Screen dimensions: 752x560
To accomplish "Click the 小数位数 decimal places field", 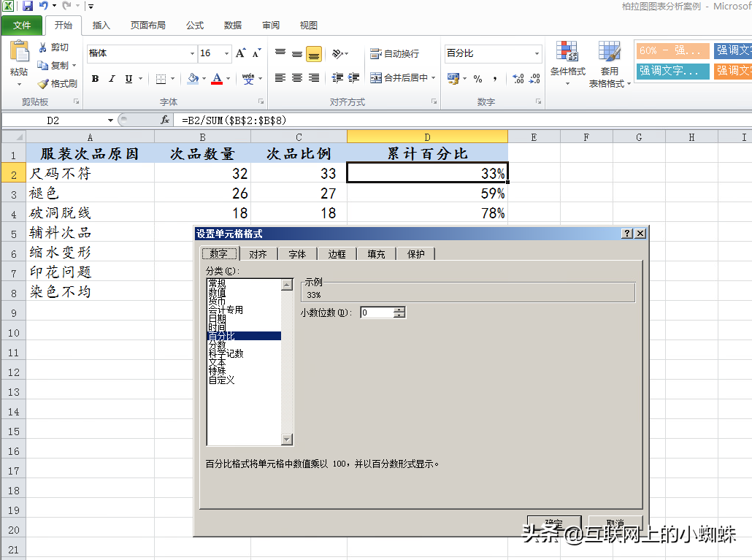I will tap(377, 312).
